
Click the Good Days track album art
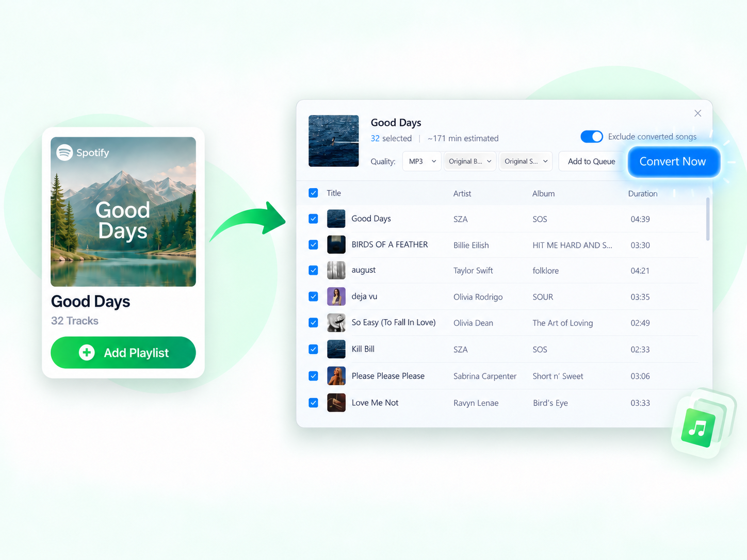tap(336, 219)
